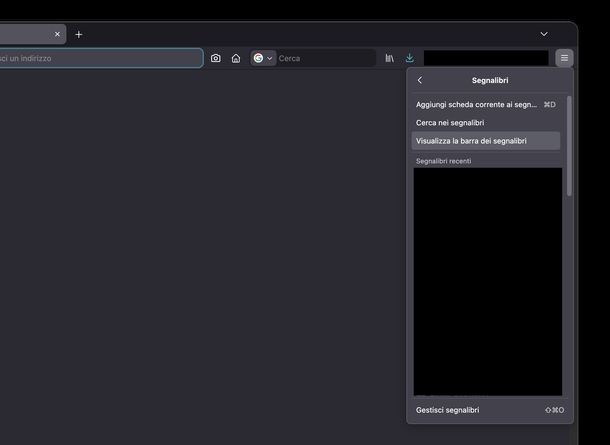Choose Cerca nei segnalibri
The height and width of the screenshot is (445, 610).
(x=486, y=123)
